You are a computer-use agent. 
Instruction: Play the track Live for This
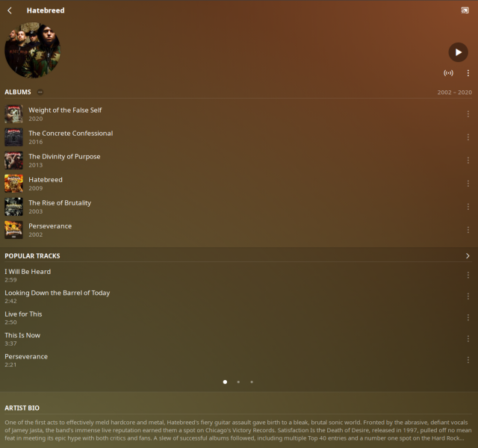point(23,314)
